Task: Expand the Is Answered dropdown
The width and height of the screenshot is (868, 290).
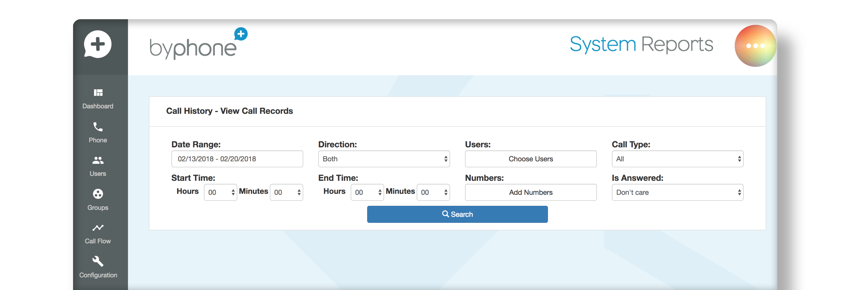Action: 677,192
